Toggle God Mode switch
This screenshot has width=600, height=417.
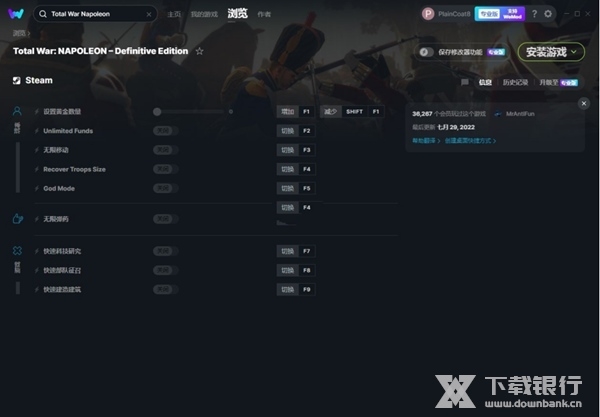[166, 188]
